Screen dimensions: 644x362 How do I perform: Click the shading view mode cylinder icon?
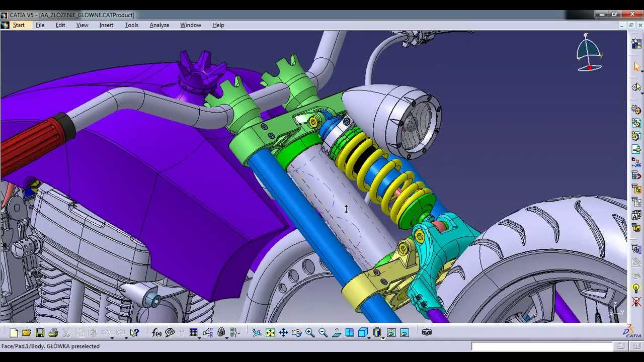[x=377, y=332]
